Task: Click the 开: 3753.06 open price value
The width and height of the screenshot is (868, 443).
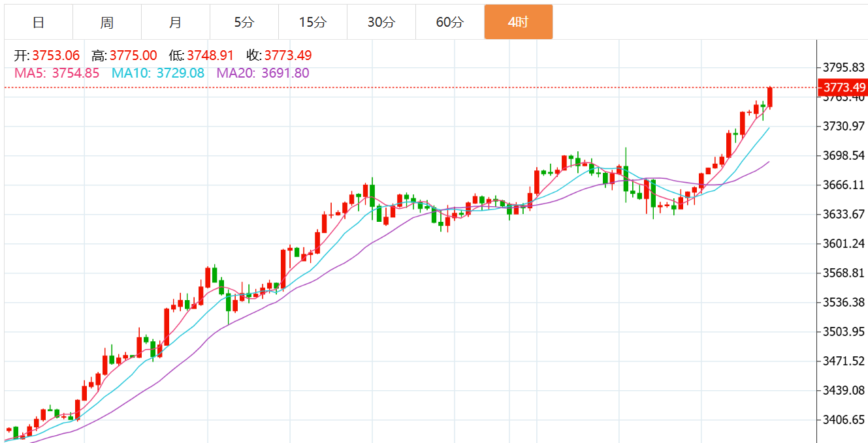Action: pos(47,55)
